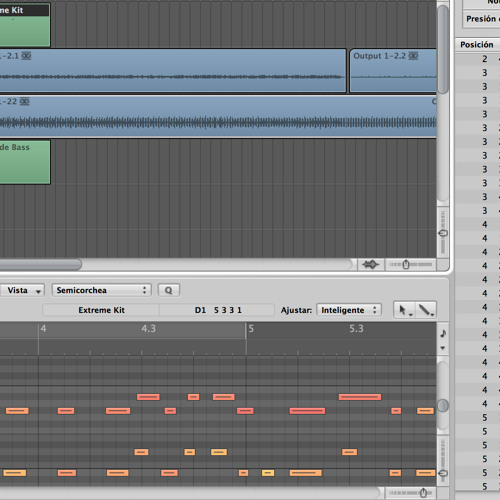This screenshot has width=500, height=500.
Task: Adjust the arrange horizontal zoom slider
Action: click(406, 265)
